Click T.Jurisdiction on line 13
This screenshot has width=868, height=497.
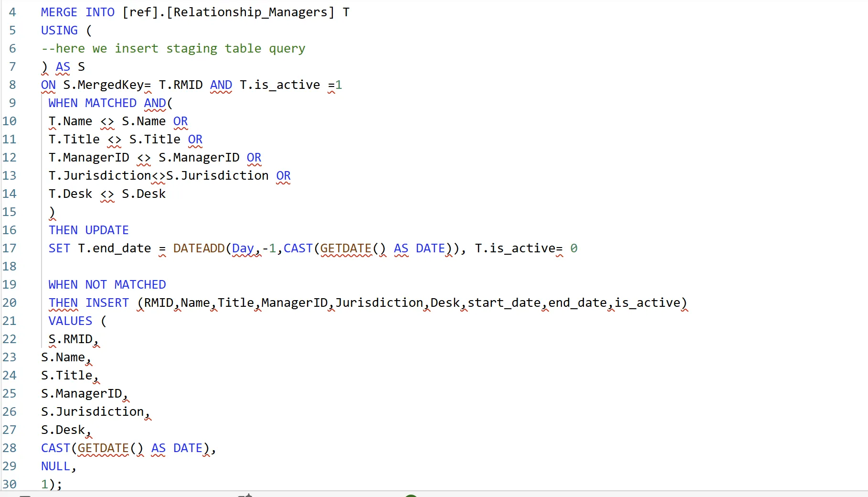click(100, 175)
